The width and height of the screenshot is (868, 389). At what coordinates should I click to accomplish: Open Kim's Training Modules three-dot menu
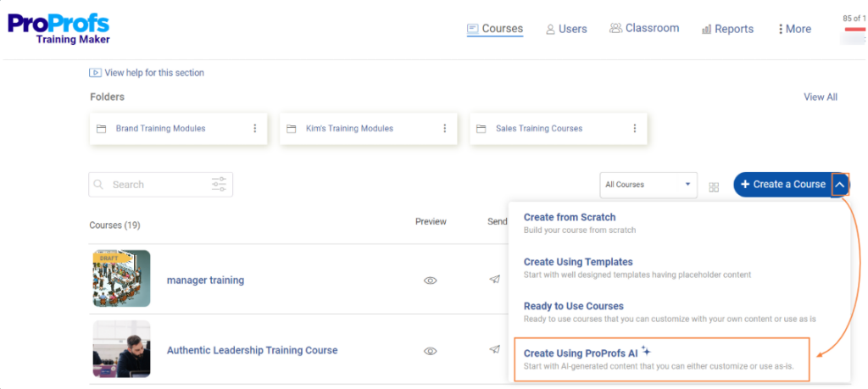point(444,129)
